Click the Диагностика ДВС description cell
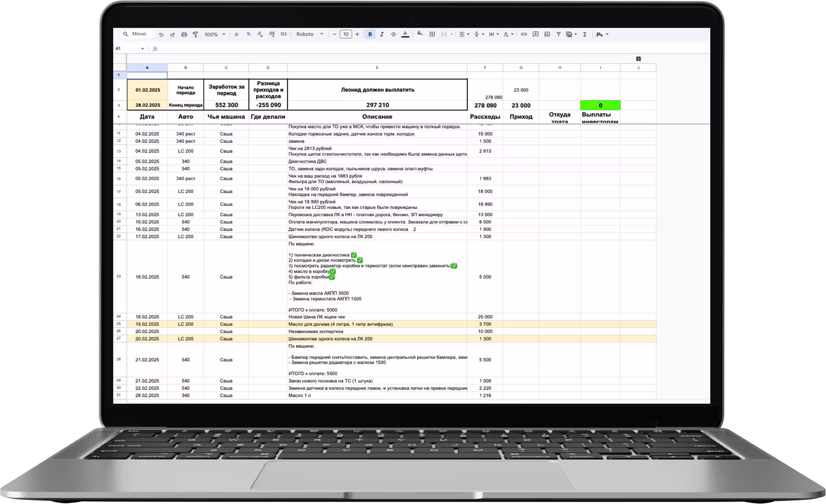826x504 pixels. [377, 161]
